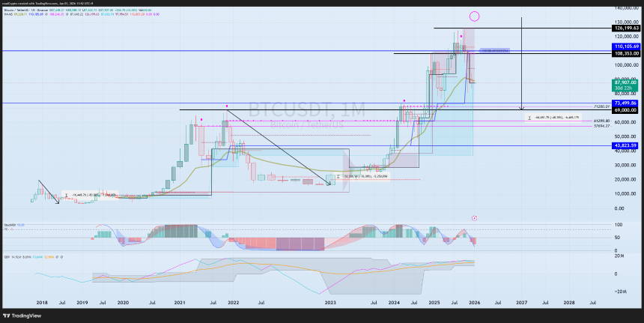Select the 126,199.63 price label
The height and width of the screenshot is (323, 644).
pos(625,28)
